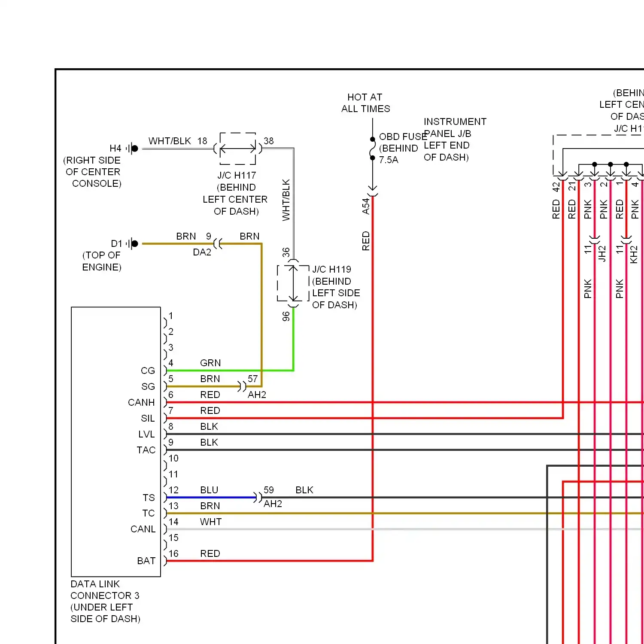Image resolution: width=644 pixels, height=644 pixels.
Task: Click the LVL terminal label
Action: point(146,434)
